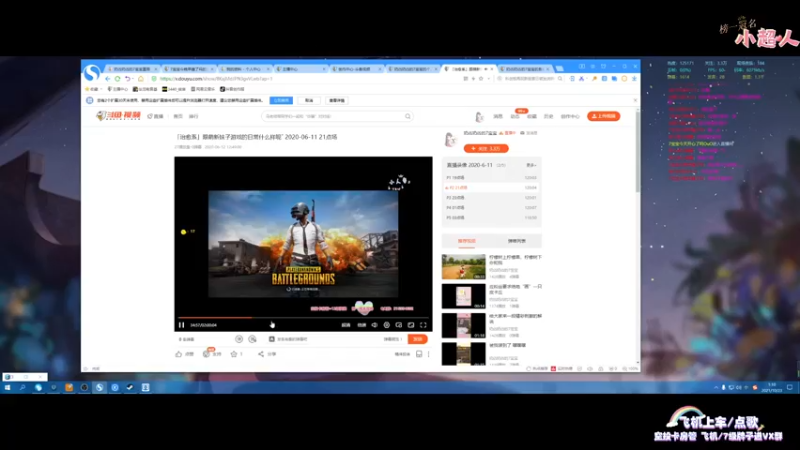The height and width of the screenshot is (450, 800).
Task: Open Windows Start button on taskbar
Action: (8, 388)
